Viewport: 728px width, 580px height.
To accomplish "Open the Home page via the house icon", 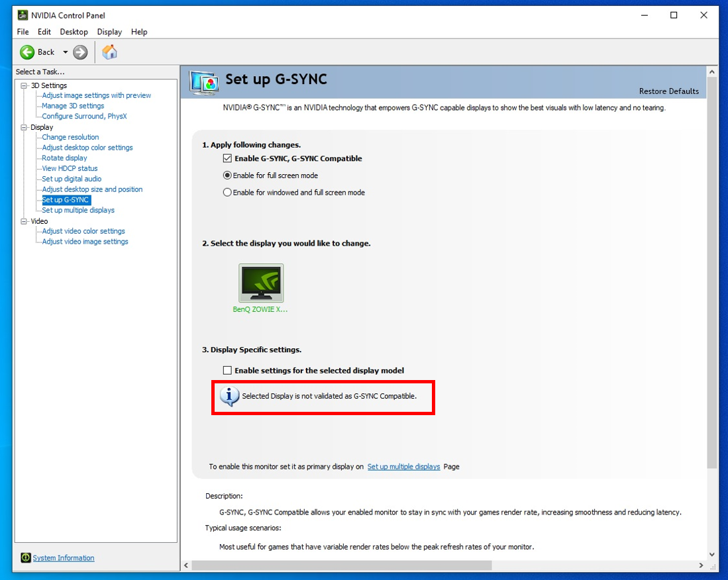I will (109, 51).
